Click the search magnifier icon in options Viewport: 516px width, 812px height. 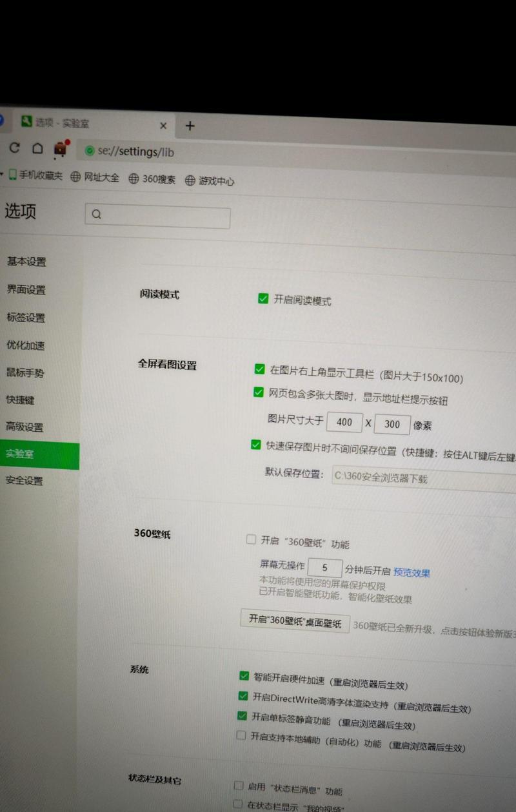[97, 215]
